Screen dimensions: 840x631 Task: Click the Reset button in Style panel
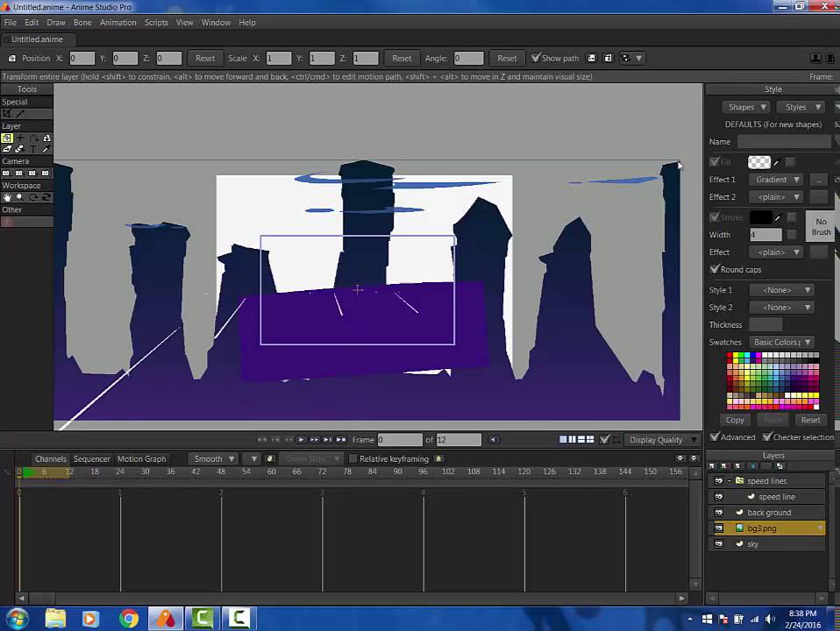click(x=810, y=420)
